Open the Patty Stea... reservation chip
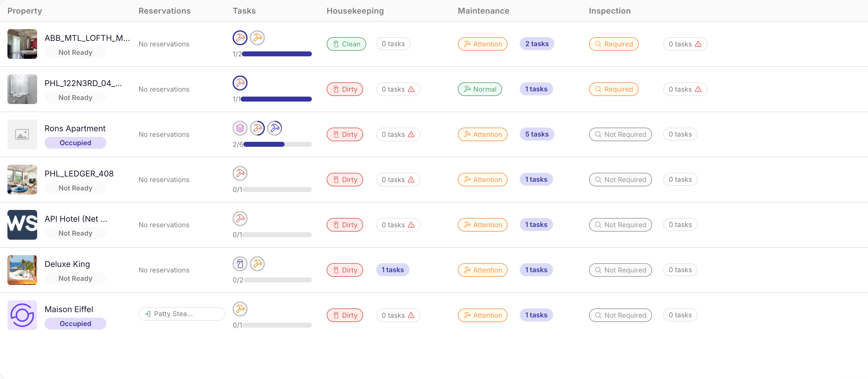The width and height of the screenshot is (868, 379). [x=182, y=314]
